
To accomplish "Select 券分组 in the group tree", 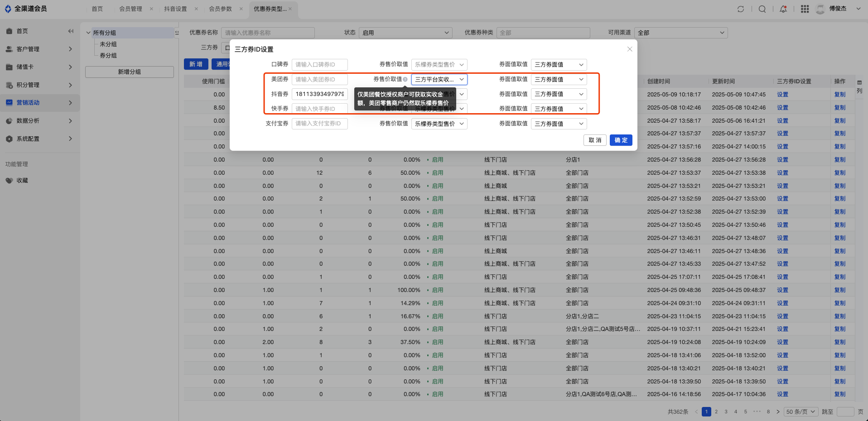I will [x=108, y=56].
